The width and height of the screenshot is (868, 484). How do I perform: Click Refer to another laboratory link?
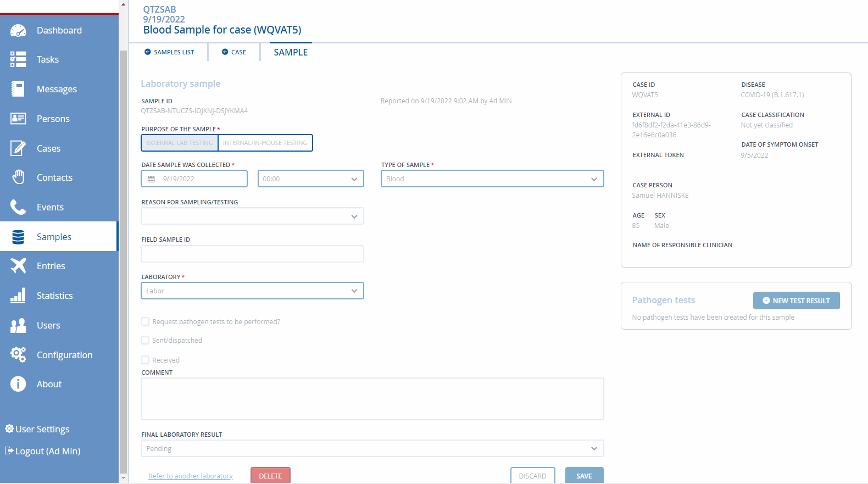(x=191, y=476)
